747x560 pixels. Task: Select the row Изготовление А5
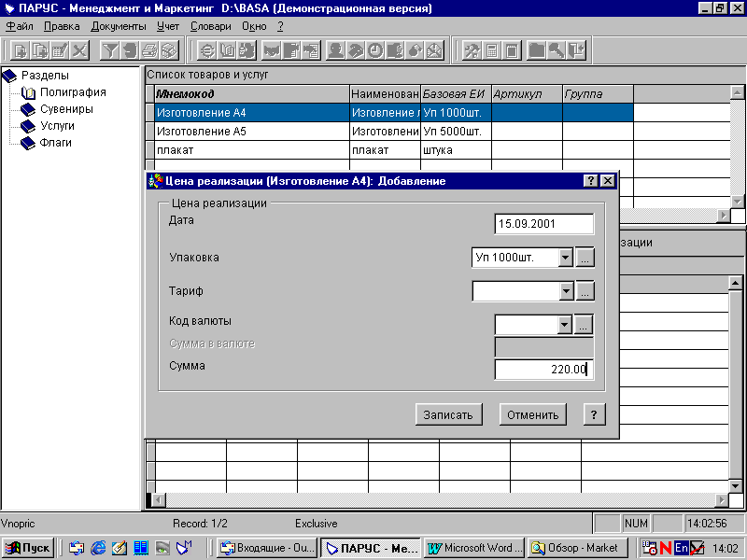coord(394,132)
